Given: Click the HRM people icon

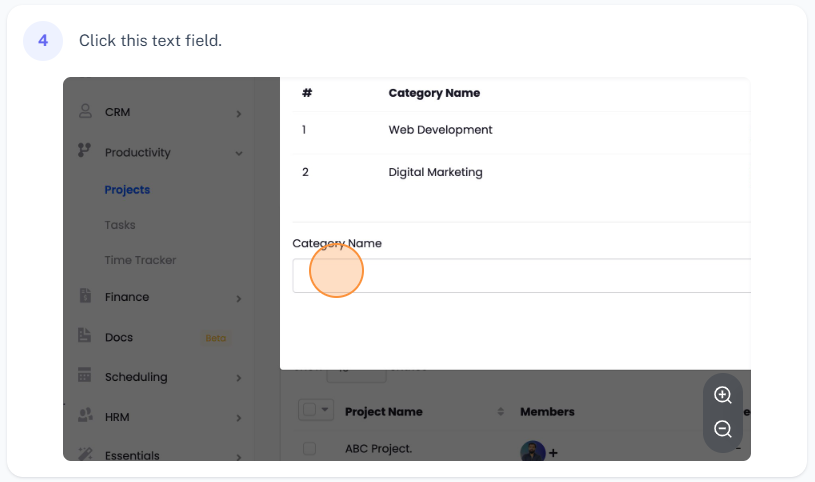Looking at the screenshot, I should (x=85, y=417).
